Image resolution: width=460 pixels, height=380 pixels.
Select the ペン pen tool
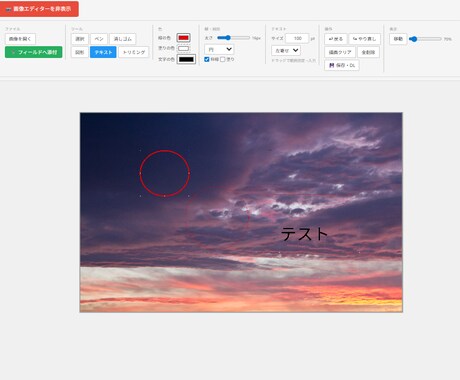coord(99,39)
